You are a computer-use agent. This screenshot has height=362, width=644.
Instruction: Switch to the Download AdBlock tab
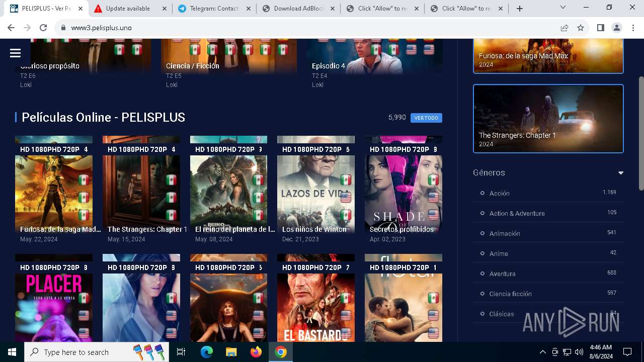click(x=298, y=9)
